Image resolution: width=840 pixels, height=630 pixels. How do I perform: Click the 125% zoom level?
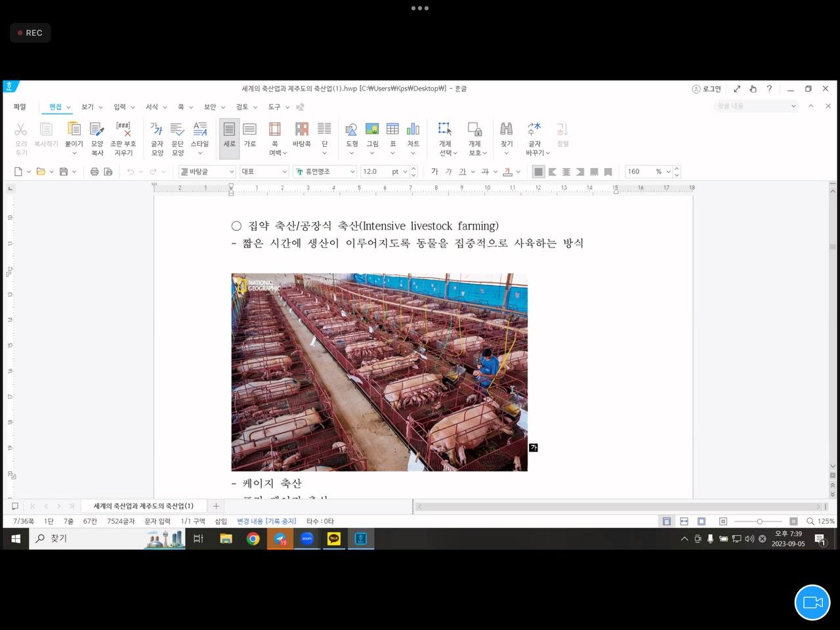pos(826,521)
